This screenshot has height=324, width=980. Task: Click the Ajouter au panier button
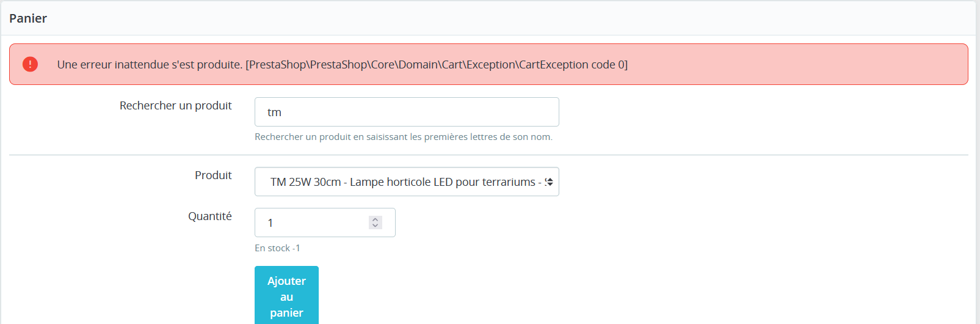(286, 296)
